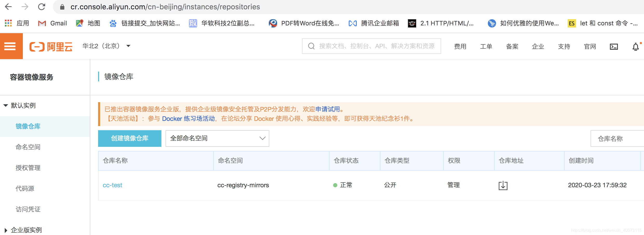Click the 2020-03-23 17:59:32 timestamp
The height and width of the screenshot is (235, 644).
597,185
